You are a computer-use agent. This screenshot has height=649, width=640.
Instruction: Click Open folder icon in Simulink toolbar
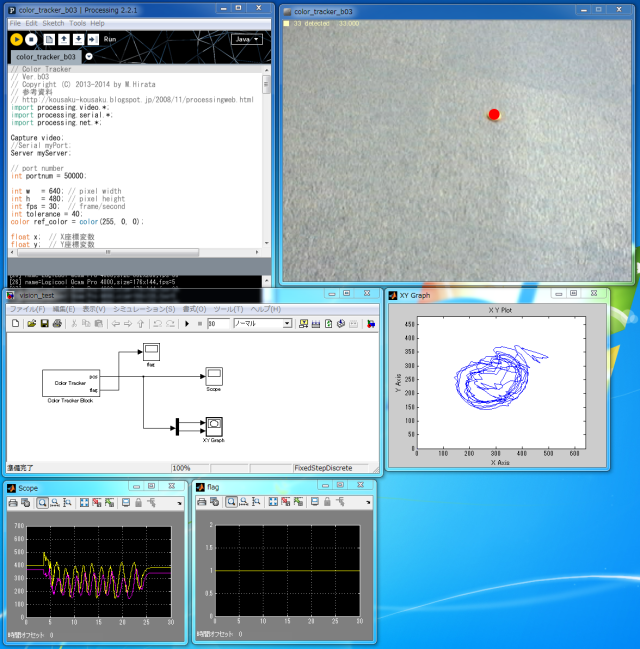(x=31, y=323)
